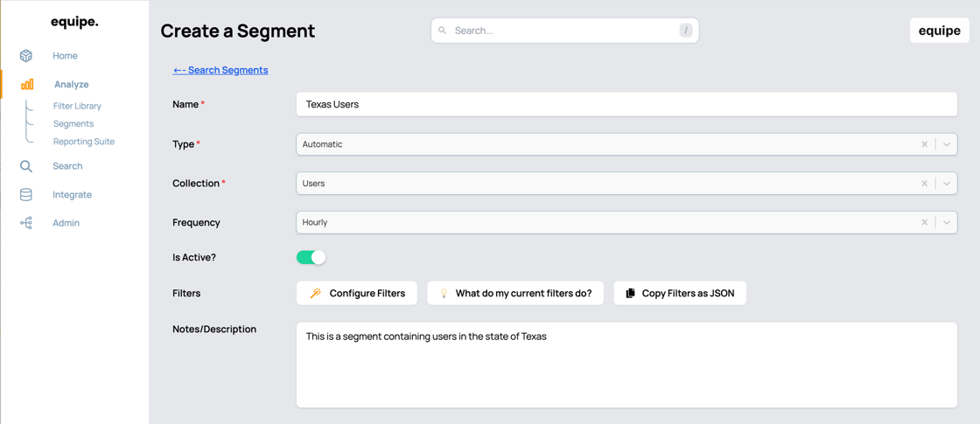
Task: Open Integrate in the sidebar
Action: [x=72, y=195]
